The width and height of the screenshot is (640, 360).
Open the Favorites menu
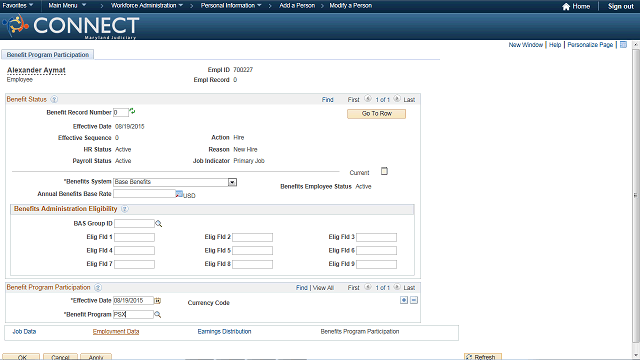(x=18, y=5)
